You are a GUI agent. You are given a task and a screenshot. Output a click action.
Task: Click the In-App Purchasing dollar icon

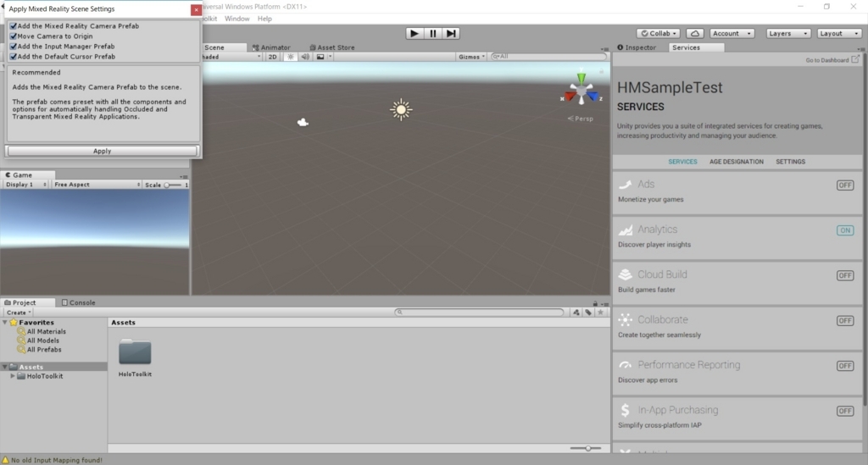[x=625, y=410]
